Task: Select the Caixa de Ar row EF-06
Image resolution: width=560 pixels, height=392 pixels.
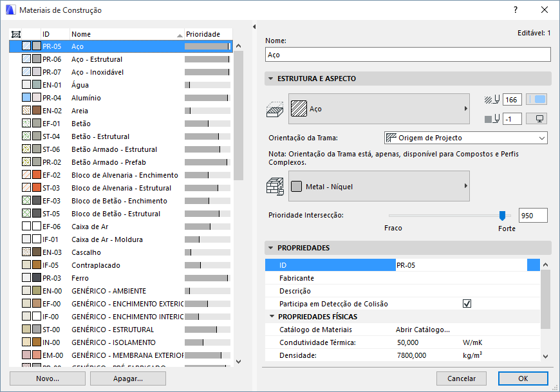Action: tap(121, 227)
